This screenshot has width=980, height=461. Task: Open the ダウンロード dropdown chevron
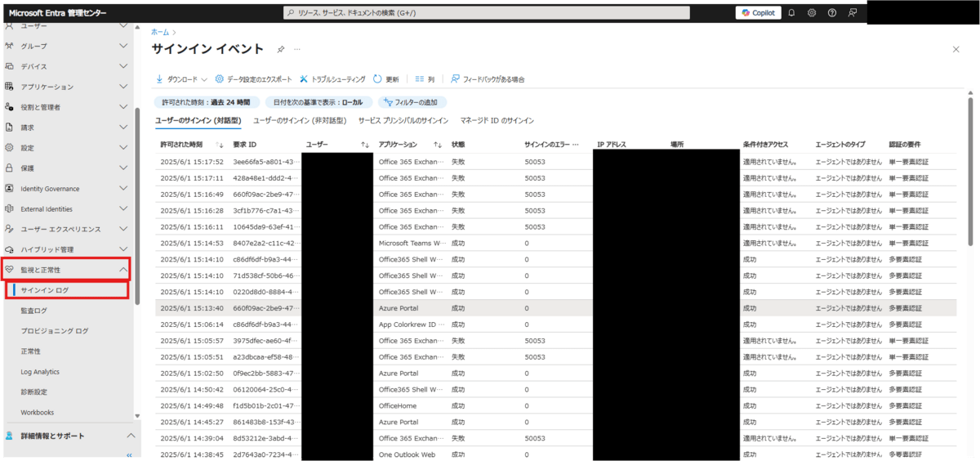click(204, 79)
